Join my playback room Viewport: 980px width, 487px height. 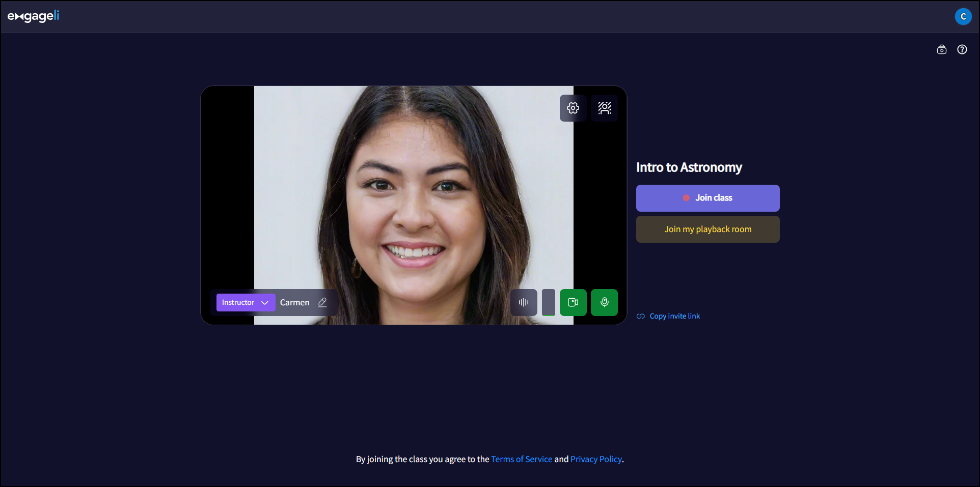click(707, 229)
